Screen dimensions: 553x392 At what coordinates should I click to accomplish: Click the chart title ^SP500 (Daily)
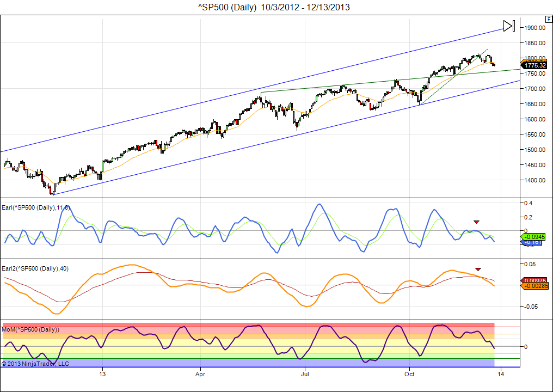pyautogui.click(x=276, y=7)
